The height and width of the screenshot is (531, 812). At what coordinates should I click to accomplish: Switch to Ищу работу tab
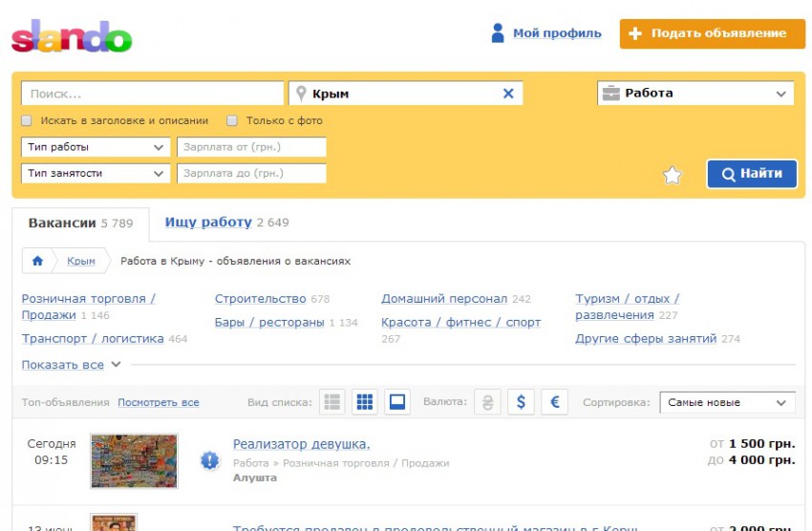(x=208, y=223)
